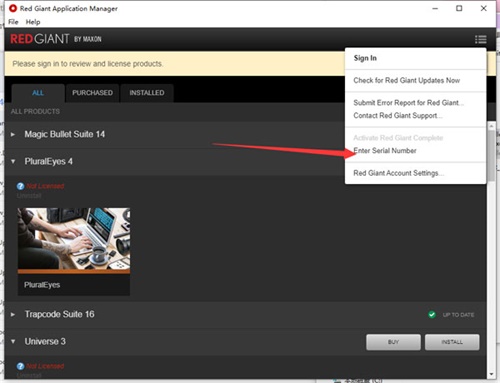Click the Buy button for Universe 3

pyautogui.click(x=393, y=342)
